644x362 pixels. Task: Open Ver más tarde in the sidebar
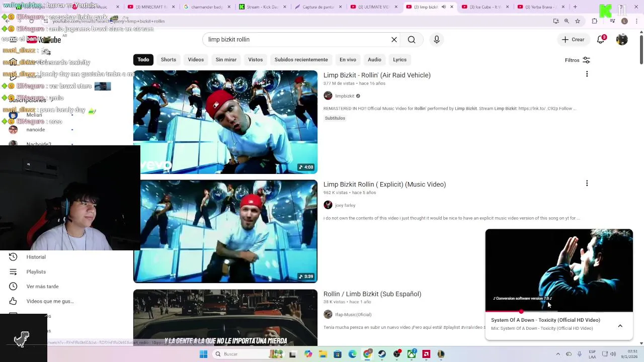coord(42,287)
